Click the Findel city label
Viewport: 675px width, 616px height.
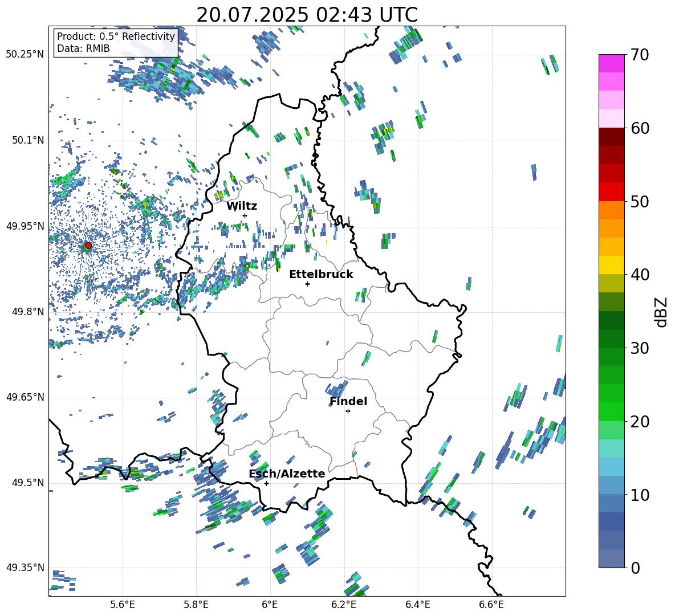pyautogui.click(x=348, y=401)
